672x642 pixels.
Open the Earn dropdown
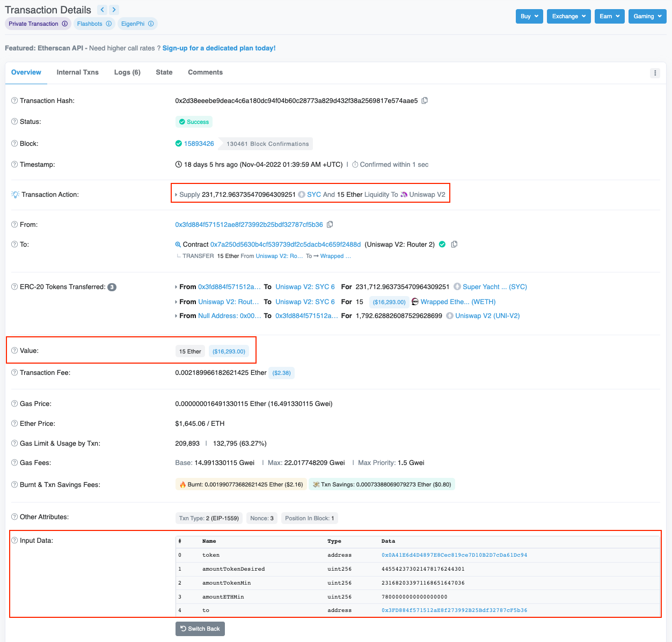coord(610,16)
